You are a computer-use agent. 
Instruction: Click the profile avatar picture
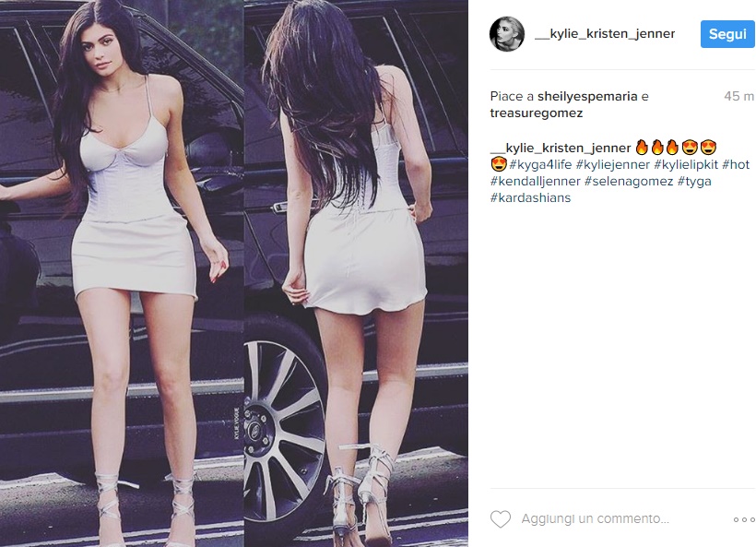pyautogui.click(x=507, y=34)
